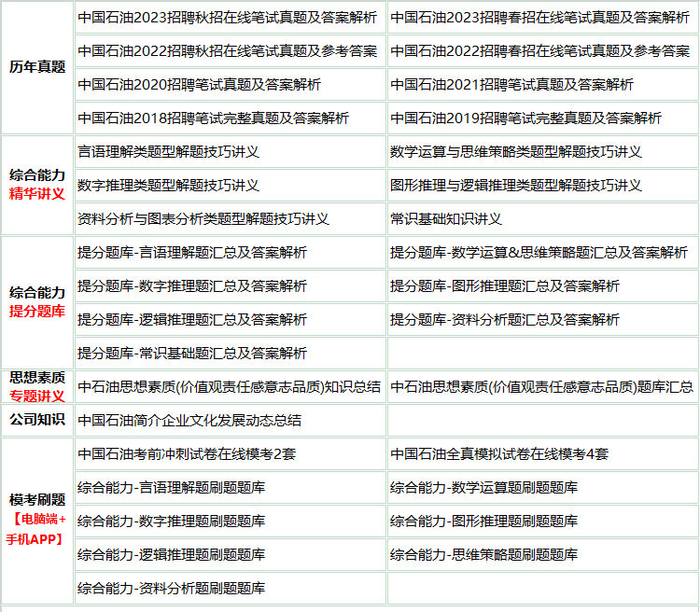Click 中国石油2022招聘秋招在线笔试真题及参考答案
The image size is (700, 612).
tap(227, 51)
